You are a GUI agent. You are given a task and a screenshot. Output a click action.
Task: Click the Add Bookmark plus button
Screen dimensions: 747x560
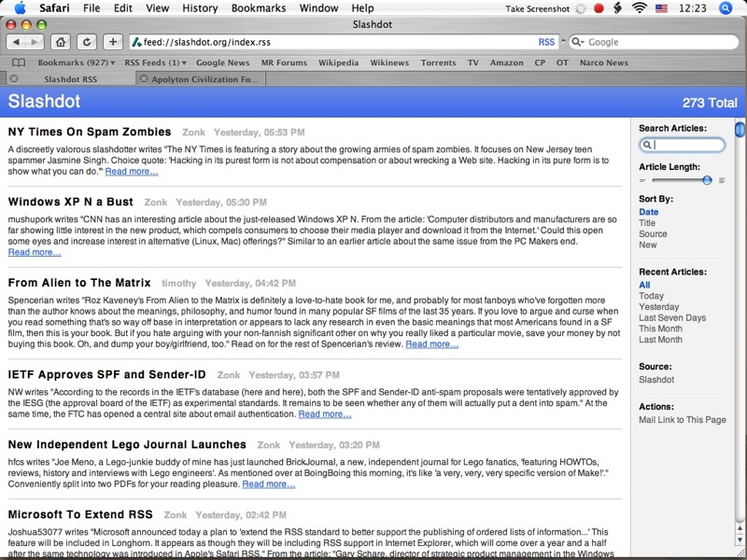[x=113, y=42]
